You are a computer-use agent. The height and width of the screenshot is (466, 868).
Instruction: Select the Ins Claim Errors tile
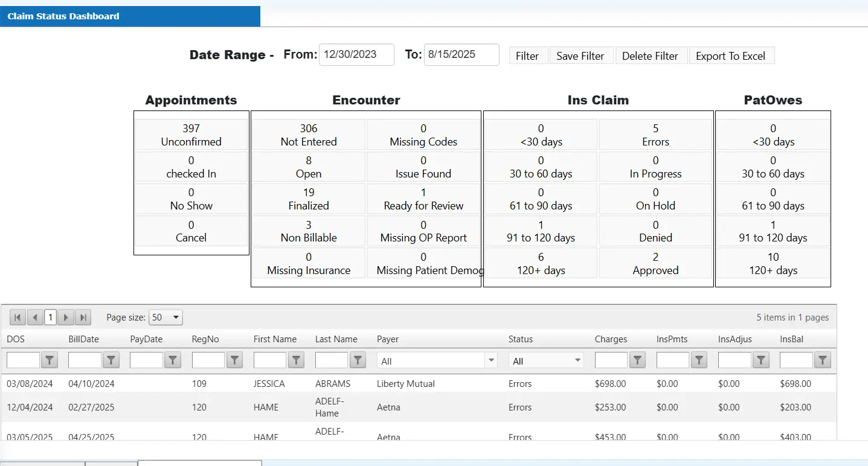(655, 135)
